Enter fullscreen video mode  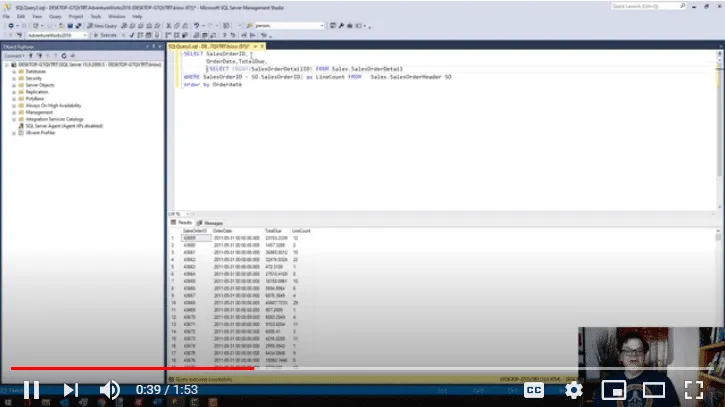pos(694,390)
